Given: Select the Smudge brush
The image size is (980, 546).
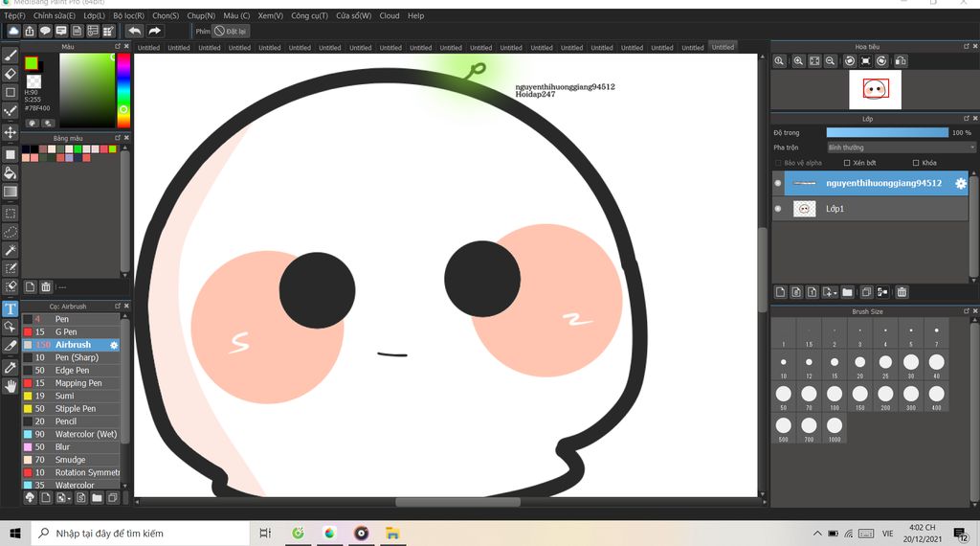Looking at the screenshot, I should [71, 460].
